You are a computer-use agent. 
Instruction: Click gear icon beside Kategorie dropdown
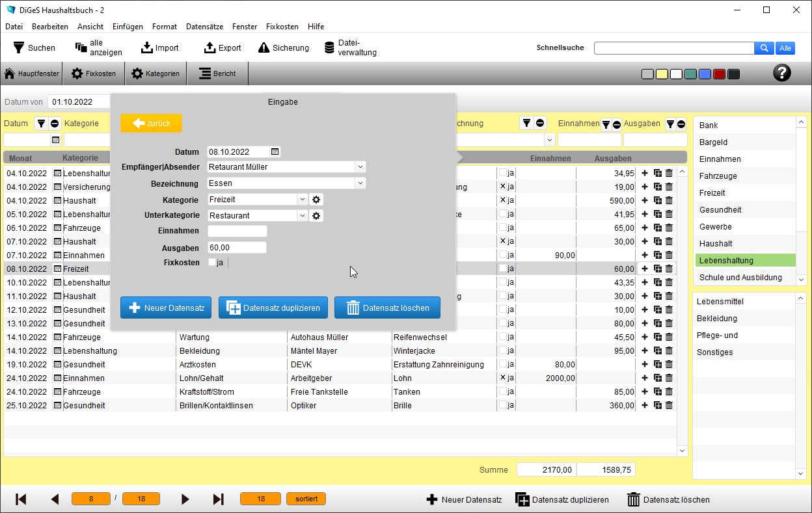point(316,200)
